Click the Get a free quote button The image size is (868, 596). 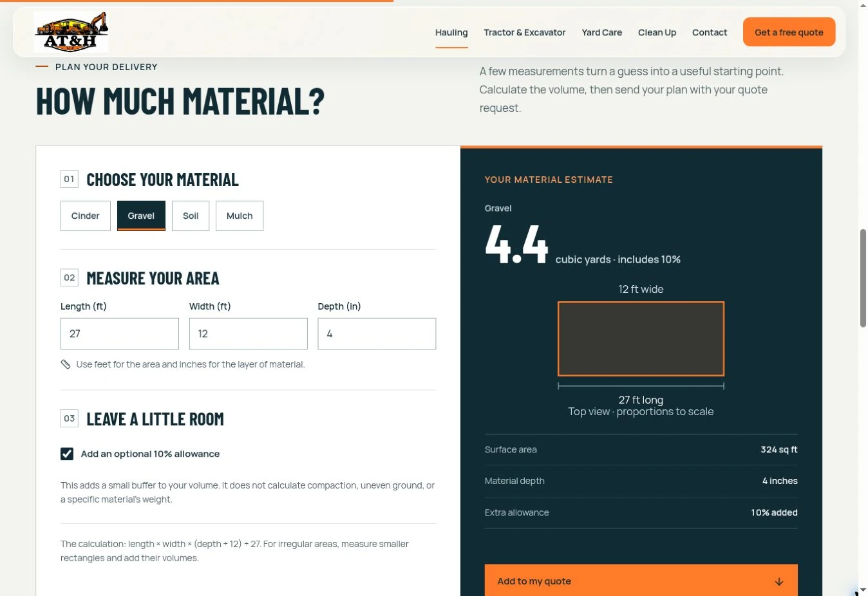789,32
